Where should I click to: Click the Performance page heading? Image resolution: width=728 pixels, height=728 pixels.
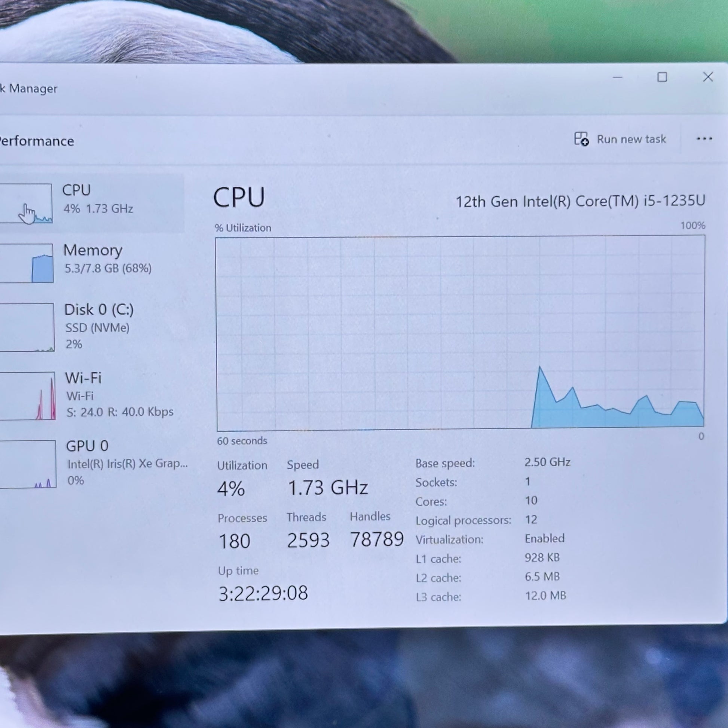[37, 141]
